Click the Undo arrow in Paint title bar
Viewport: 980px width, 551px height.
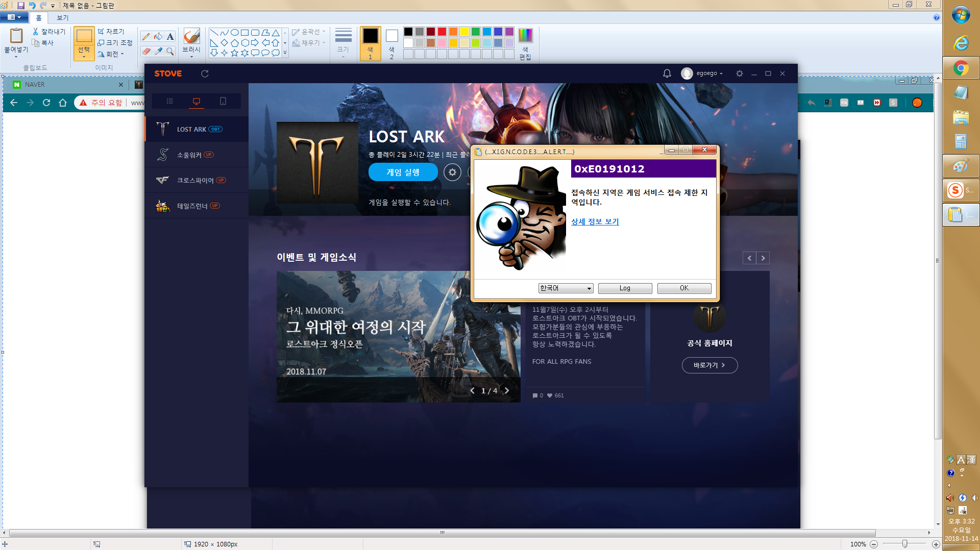click(32, 6)
